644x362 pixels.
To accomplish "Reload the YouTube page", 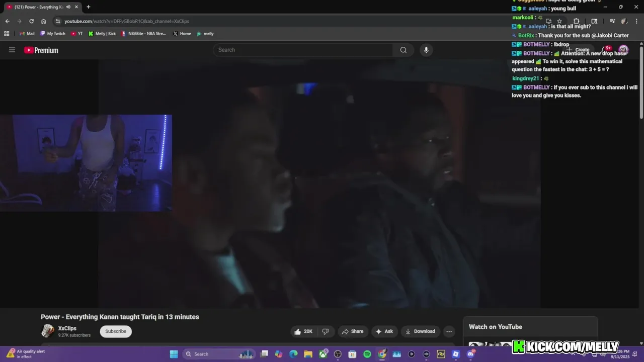I will (31, 21).
